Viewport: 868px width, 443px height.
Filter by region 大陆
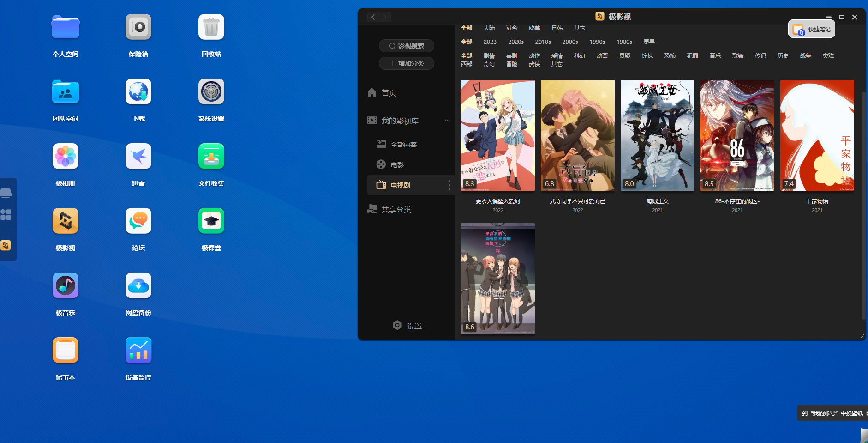click(x=489, y=28)
